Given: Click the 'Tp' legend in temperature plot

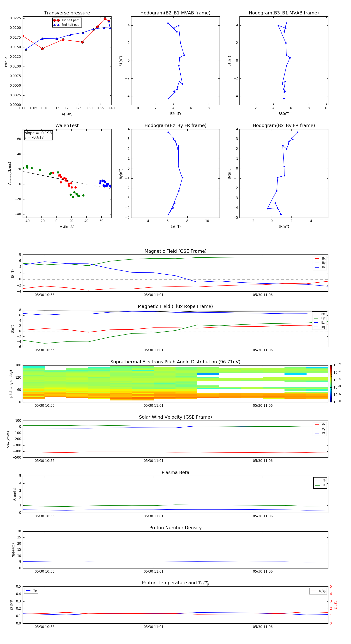Looking at the screenshot, I should tap(31, 591).
